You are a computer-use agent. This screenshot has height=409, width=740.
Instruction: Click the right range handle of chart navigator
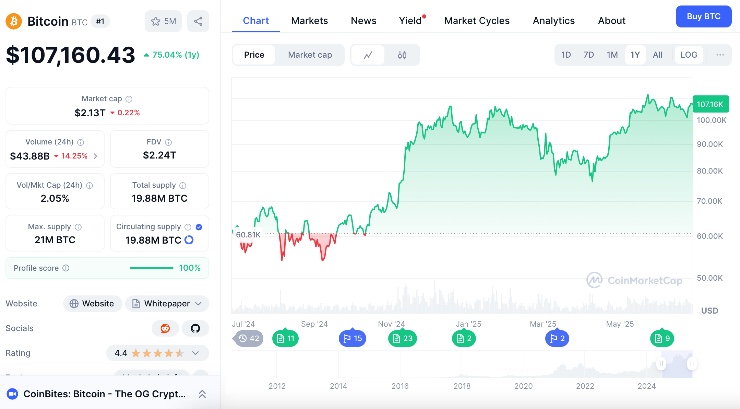coord(692,364)
